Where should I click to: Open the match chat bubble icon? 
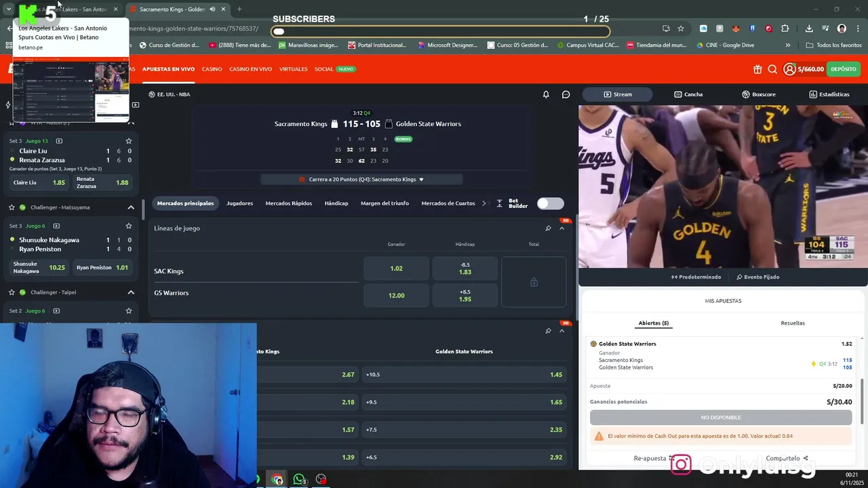tap(566, 94)
